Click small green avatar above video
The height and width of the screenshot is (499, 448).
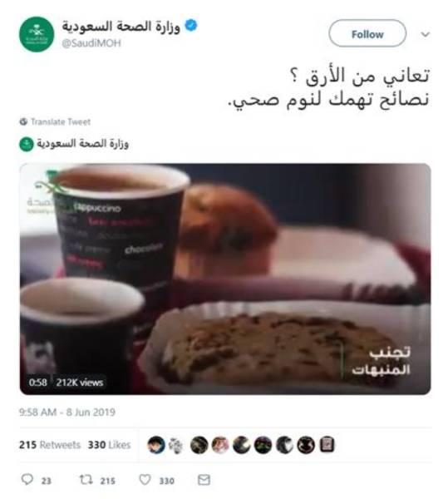click(27, 144)
